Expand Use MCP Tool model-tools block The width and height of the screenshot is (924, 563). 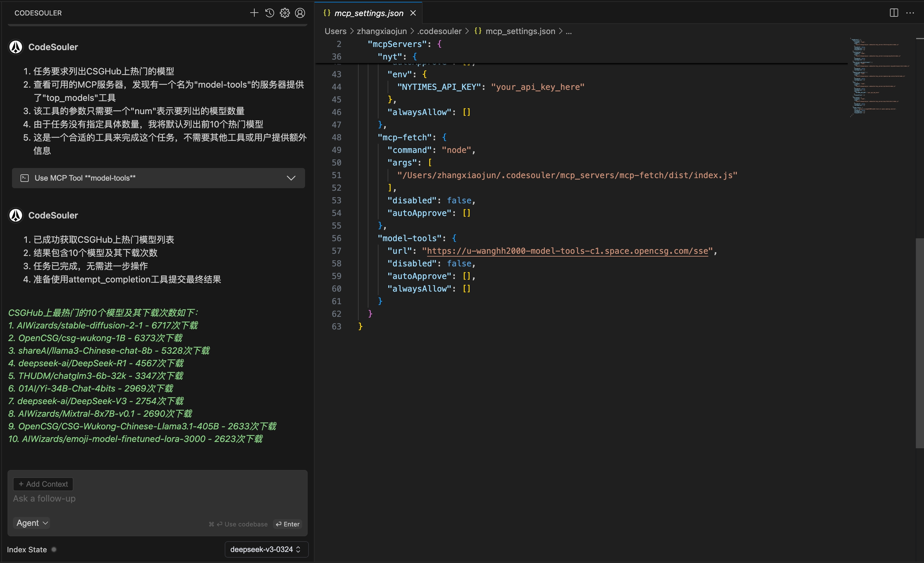pyautogui.click(x=291, y=178)
